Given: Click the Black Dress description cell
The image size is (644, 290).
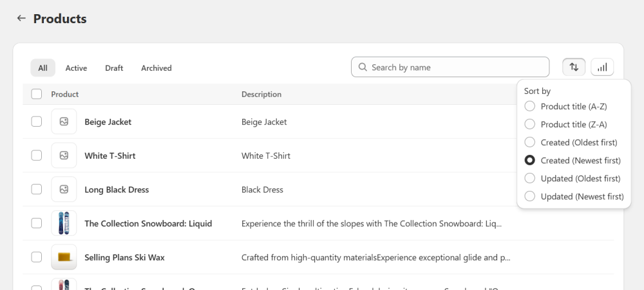Looking at the screenshot, I should click(x=262, y=190).
